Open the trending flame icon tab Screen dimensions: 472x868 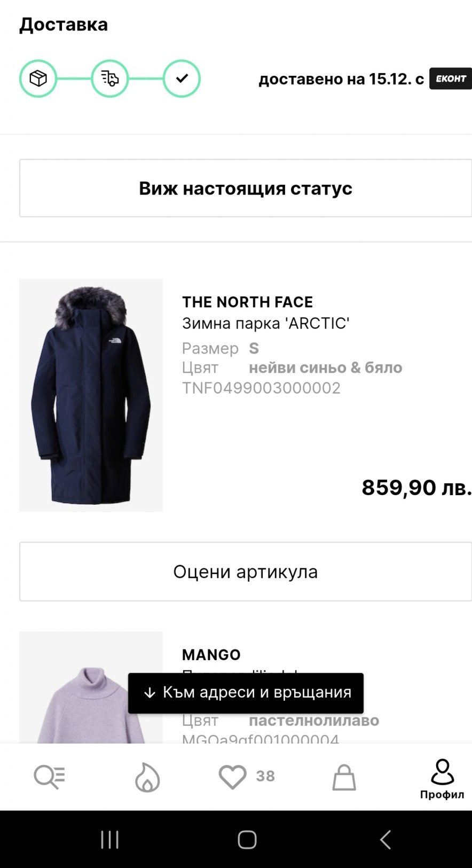coord(147,777)
